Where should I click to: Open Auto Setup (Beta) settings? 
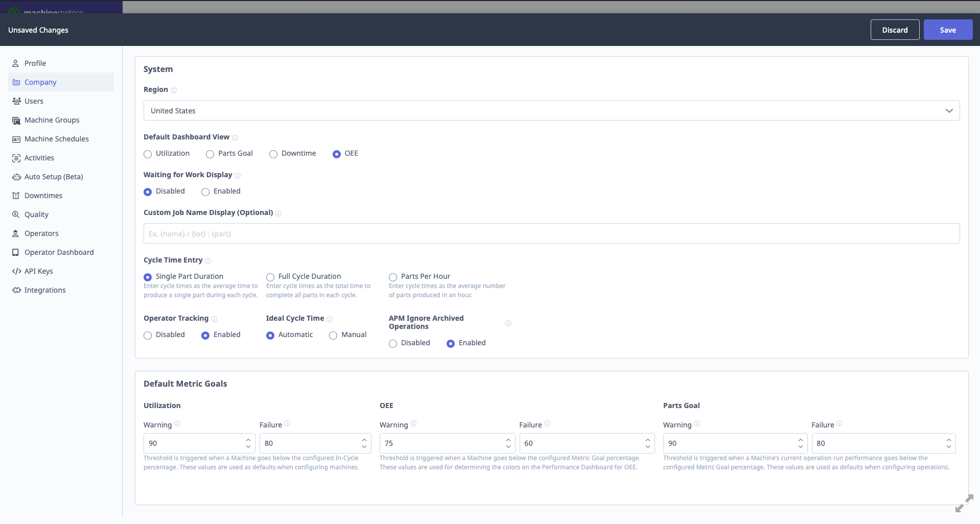tap(54, 177)
